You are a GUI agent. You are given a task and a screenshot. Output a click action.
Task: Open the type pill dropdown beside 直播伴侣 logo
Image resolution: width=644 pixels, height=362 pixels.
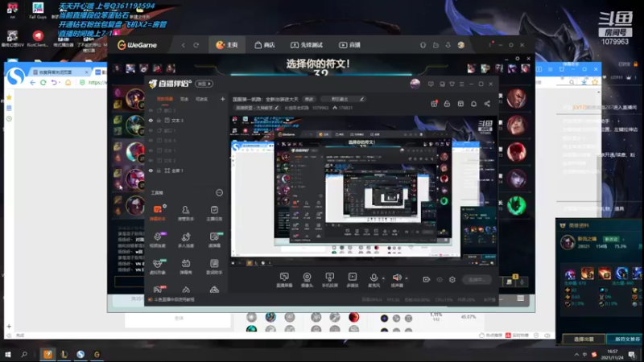pos(204,84)
